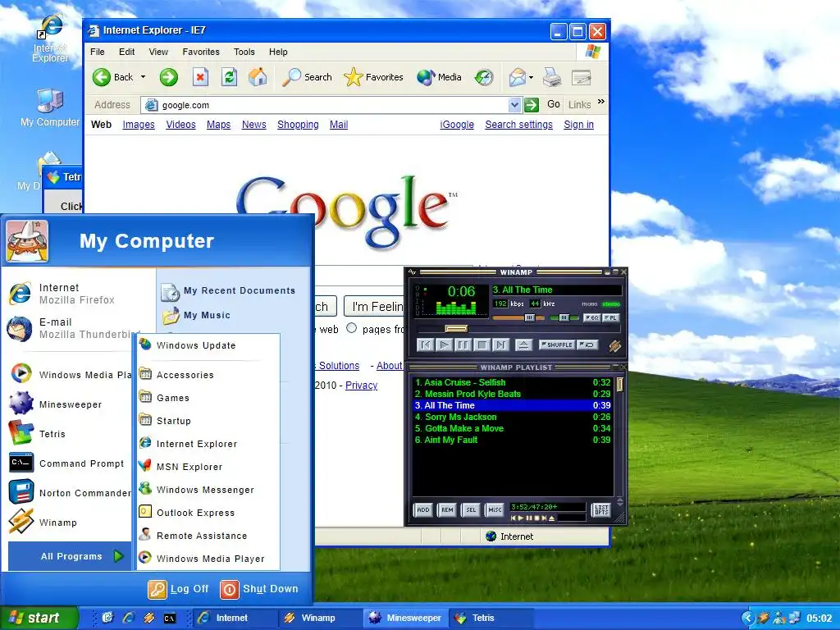Toggle Repeat mode in Winamp
840x630 pixels.
point(587,345)
